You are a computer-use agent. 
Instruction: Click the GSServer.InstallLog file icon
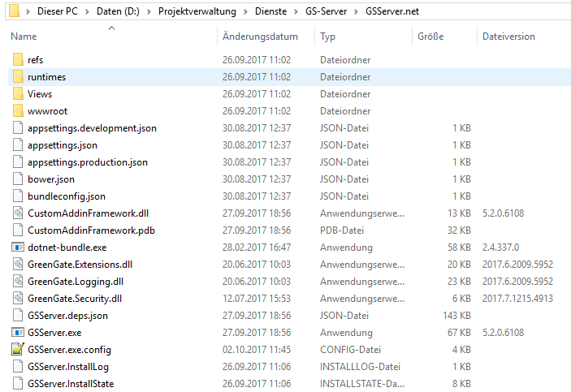click(18, 367)
